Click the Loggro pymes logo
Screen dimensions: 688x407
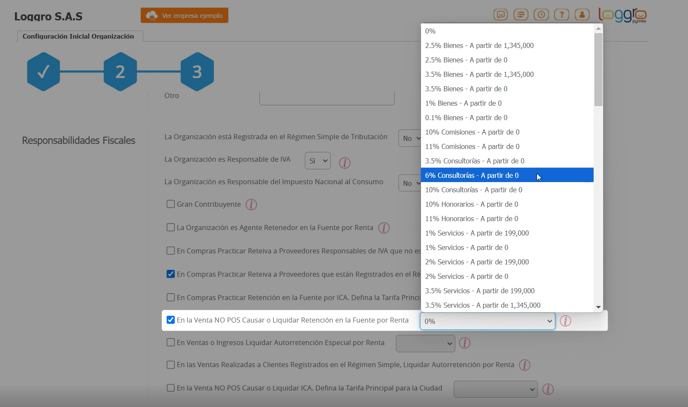[623, 15]
